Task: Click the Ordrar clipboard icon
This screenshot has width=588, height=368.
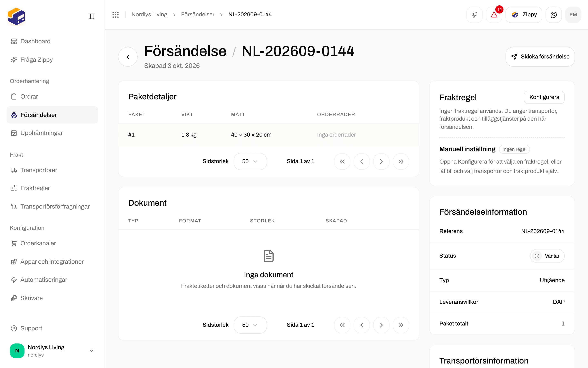Action: 14,97
